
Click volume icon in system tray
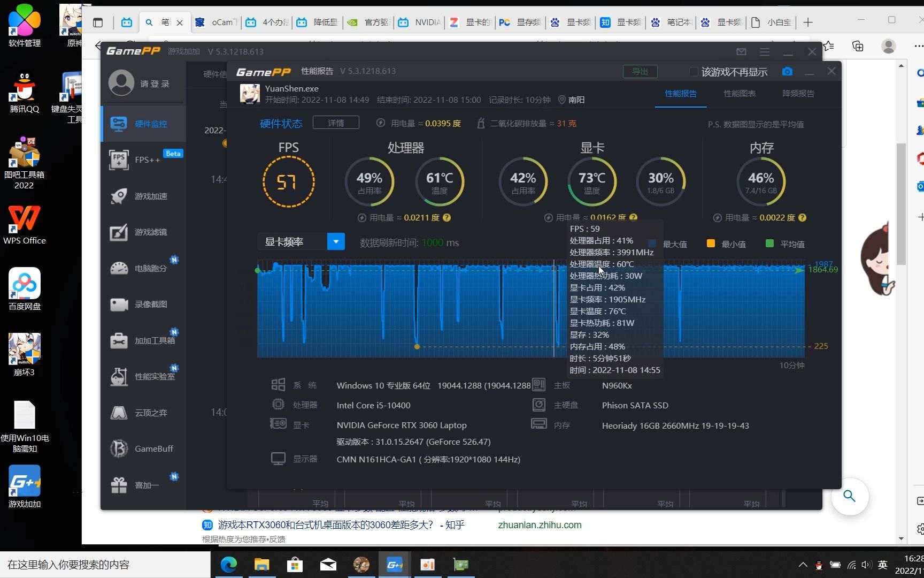[867, 565]
